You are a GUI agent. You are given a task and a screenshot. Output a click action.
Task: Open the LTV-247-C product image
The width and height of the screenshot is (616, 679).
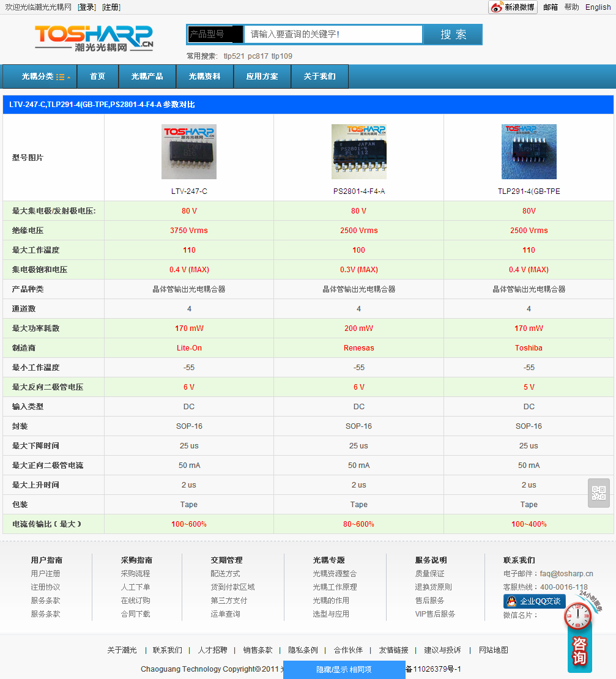[189, 152]
